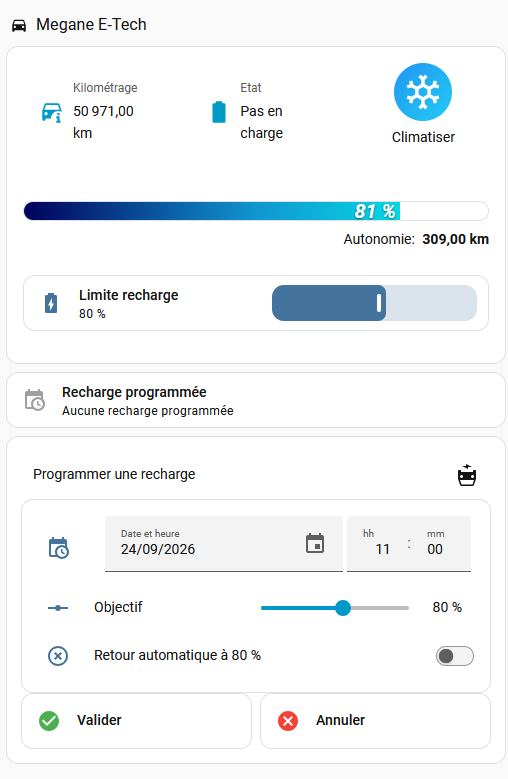Click the Objectif slider handle

coord(343,608)
